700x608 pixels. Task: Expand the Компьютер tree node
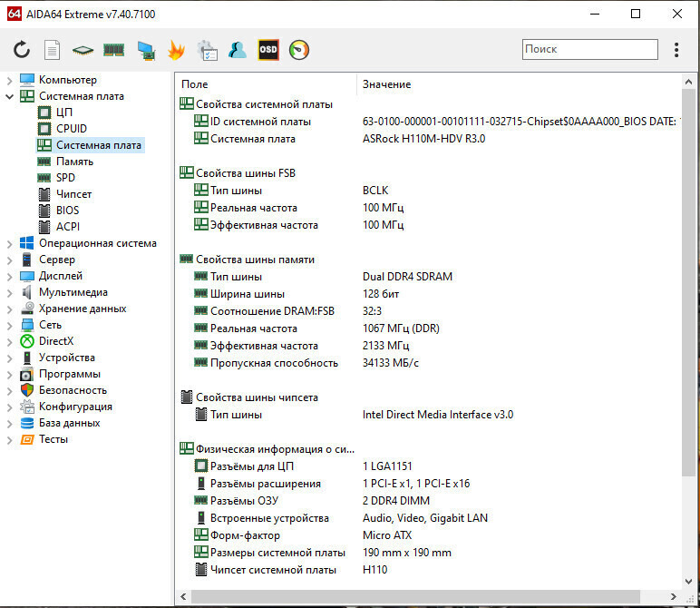pos(10,80)
